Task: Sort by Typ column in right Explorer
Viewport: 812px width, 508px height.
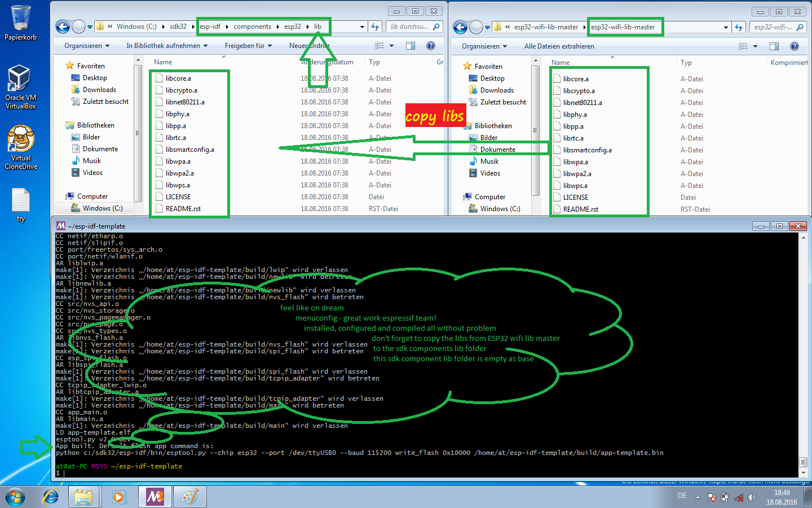Action: tap(686, 63)
